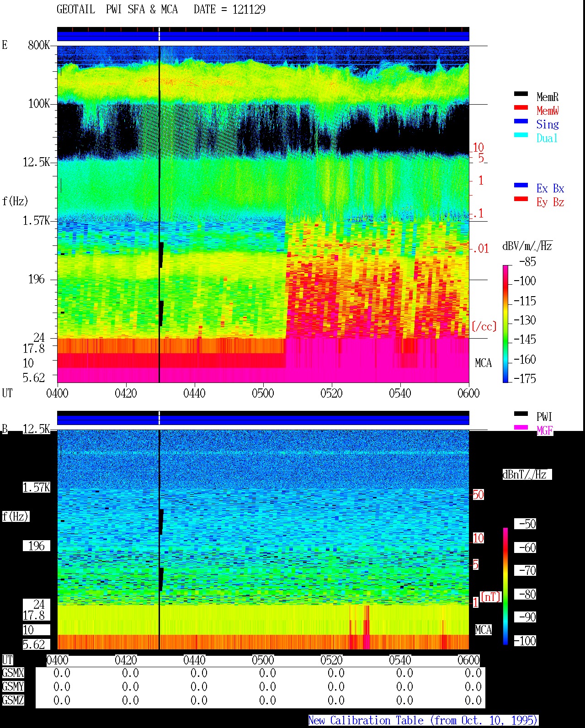The image size is (585, 728).
Task: Click the white tick in the lower mode bar
Action: [159, 418]
